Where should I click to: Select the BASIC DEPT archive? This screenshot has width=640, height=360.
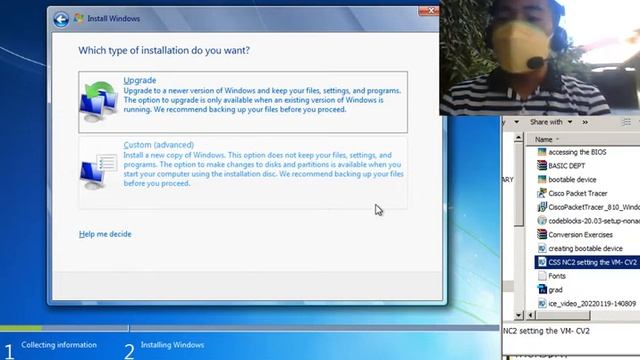(566, 166)
